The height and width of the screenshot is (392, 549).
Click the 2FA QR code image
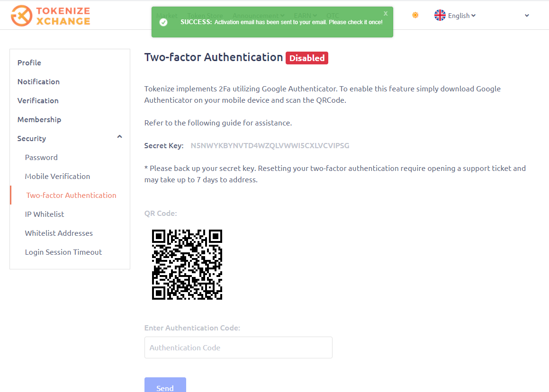(187, 265)
